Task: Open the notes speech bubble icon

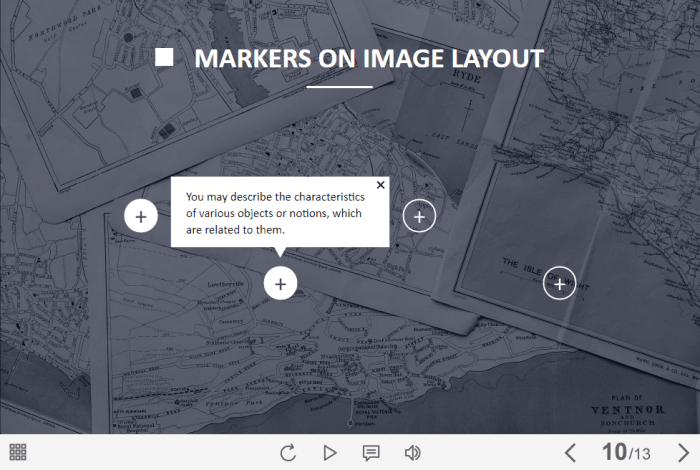Action: 371,453
